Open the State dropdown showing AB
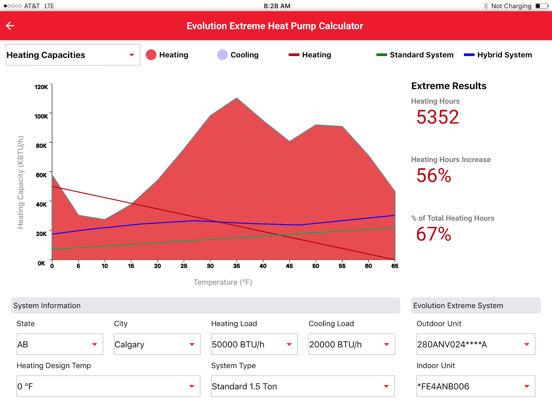This screenshot has width=552, height=414. (59, 344)
